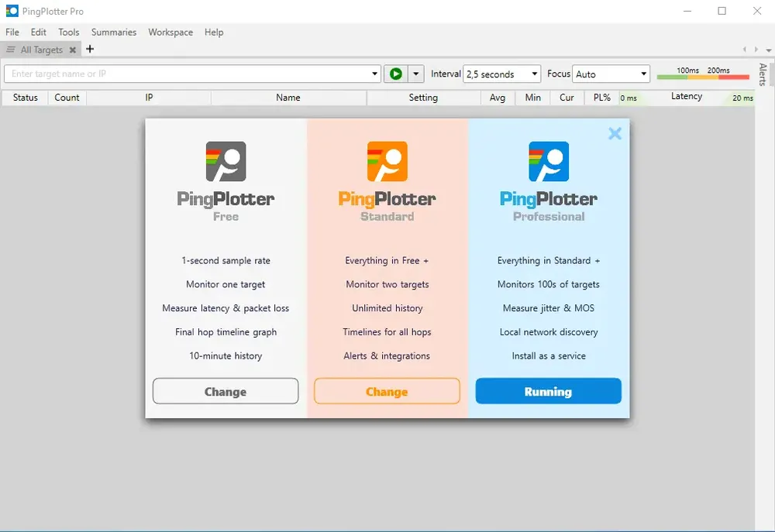This screenshot has width=775, height=532.
Task: Click the tab scroll left arrow
Action: click(x=744, y=50)
